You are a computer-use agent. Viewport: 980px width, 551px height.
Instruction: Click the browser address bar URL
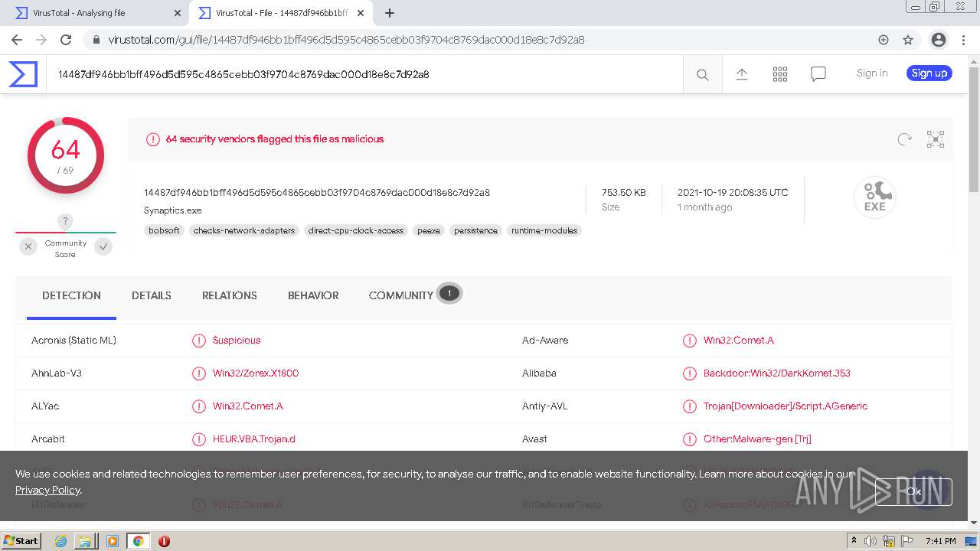tap(346, 40)
